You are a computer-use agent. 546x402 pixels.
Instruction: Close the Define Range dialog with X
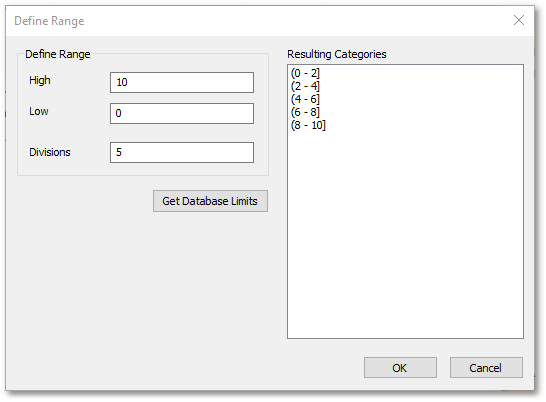(x=519, y=20)
